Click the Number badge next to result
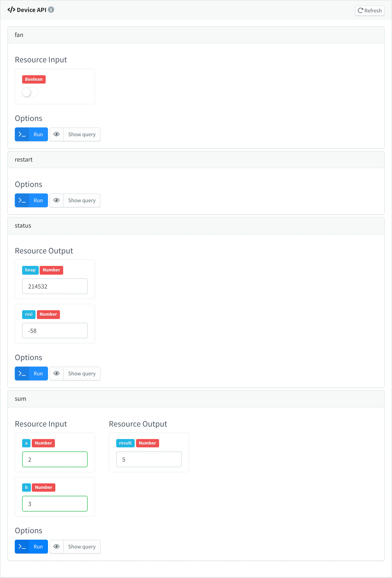 tap(148, 443)
